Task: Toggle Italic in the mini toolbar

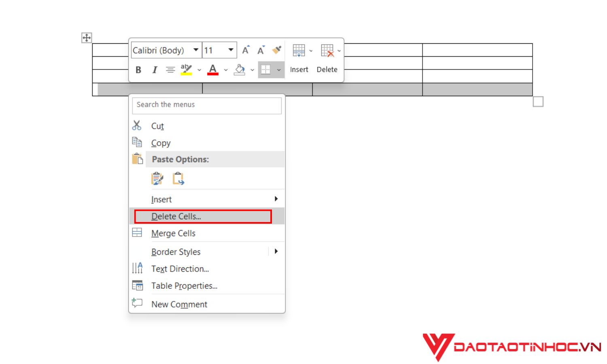Action: [x=155, y=70]
